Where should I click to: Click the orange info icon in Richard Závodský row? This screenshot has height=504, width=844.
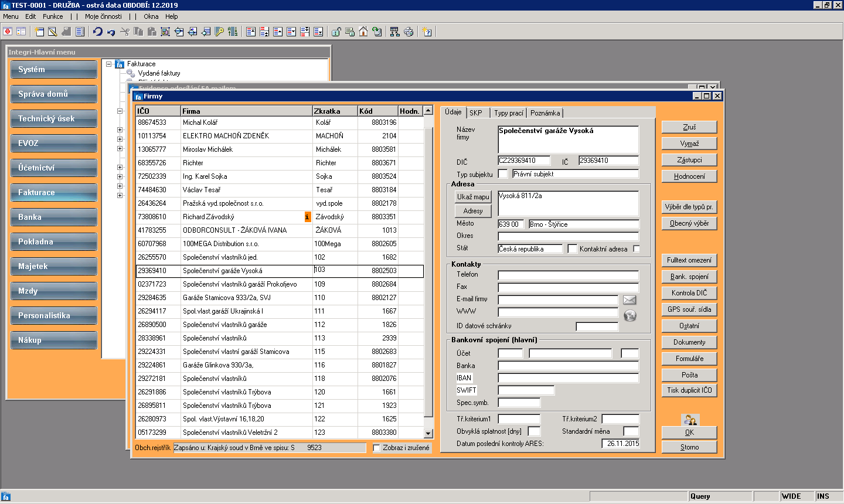coord(308,217)
